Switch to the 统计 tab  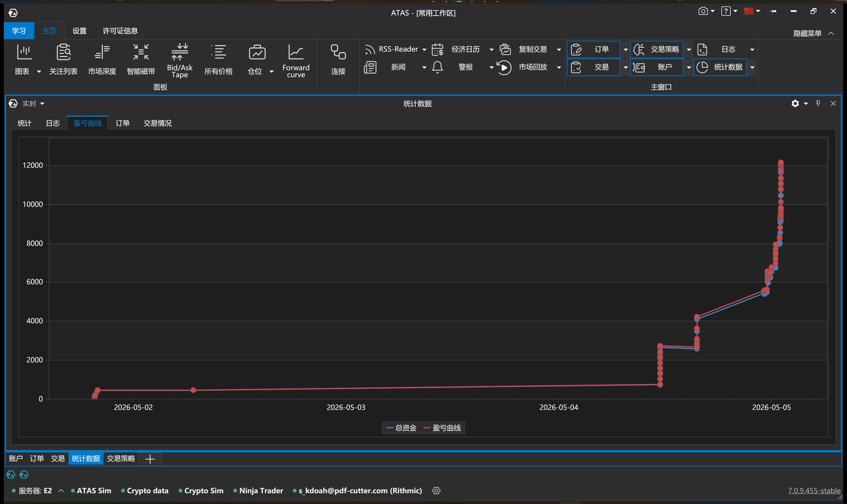[x=24, y=123]
